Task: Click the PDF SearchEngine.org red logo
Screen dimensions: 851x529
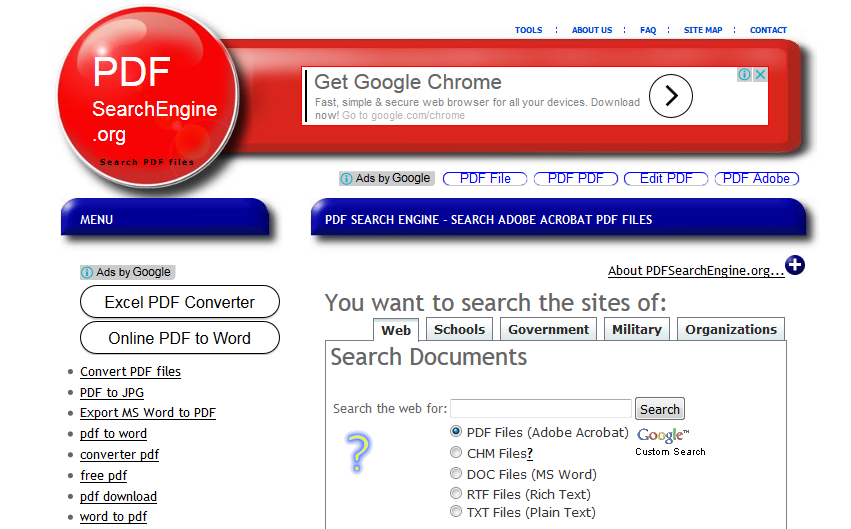Action: [148, 97]
